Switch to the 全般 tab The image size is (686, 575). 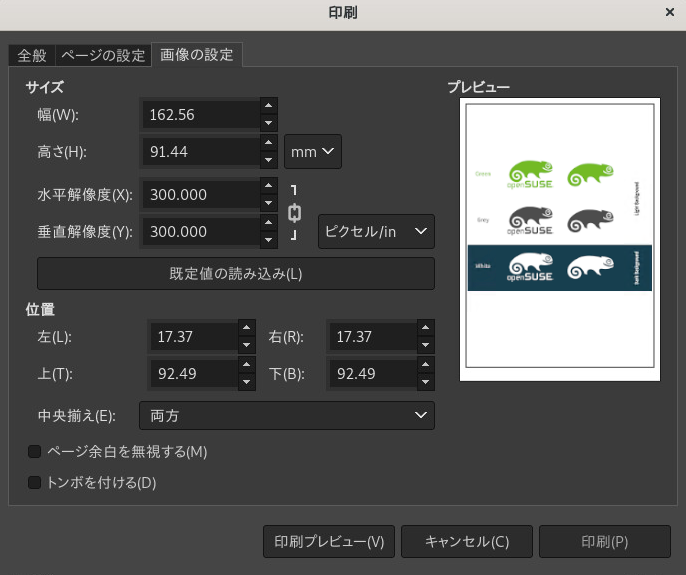click(32, 56)
